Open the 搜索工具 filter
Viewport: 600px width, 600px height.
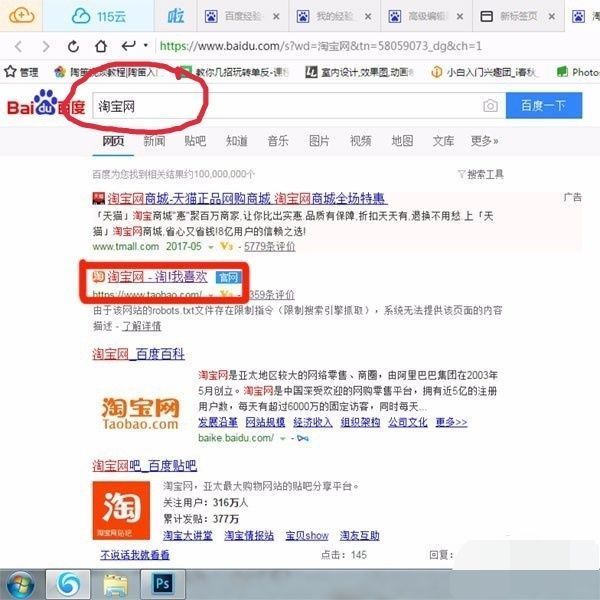click(481, 174)
